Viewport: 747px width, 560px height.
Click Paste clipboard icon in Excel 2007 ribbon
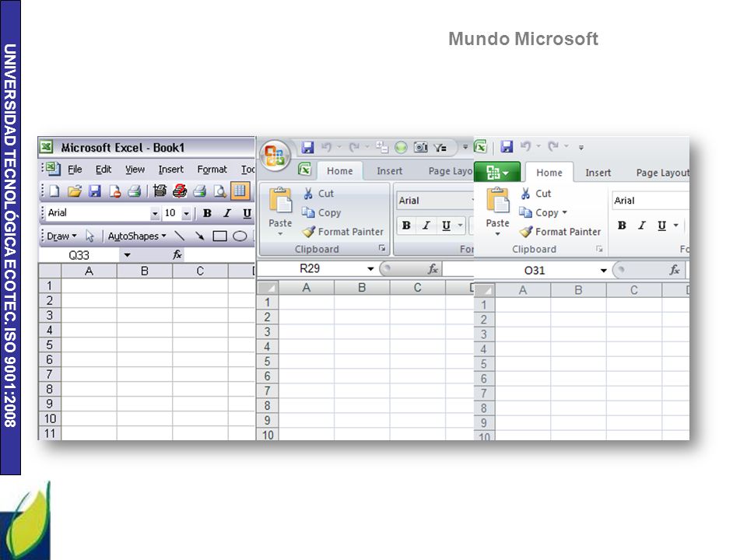coord(281,200)
